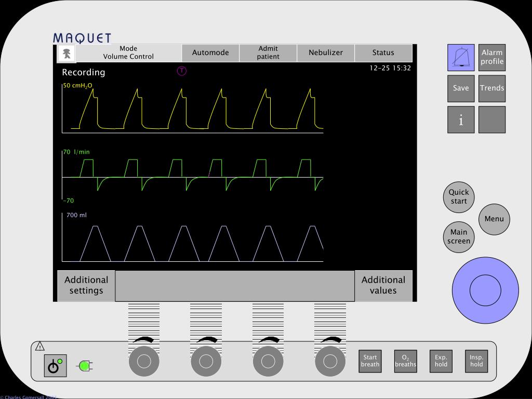The image size is (532, 399).
Task: Click the purple trigger T indicator
Action: [x=182, y=71]
